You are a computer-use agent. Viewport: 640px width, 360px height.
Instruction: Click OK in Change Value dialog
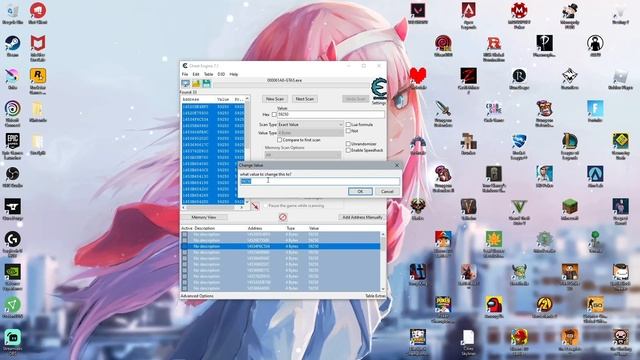[360, 191]
